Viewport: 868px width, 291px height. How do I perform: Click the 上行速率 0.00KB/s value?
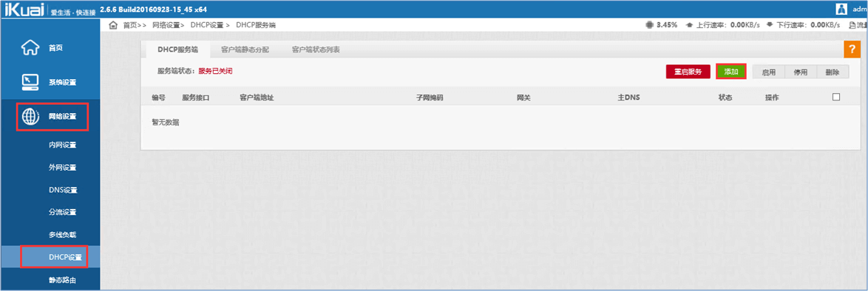pyautogui.click(x=745, y=25)
